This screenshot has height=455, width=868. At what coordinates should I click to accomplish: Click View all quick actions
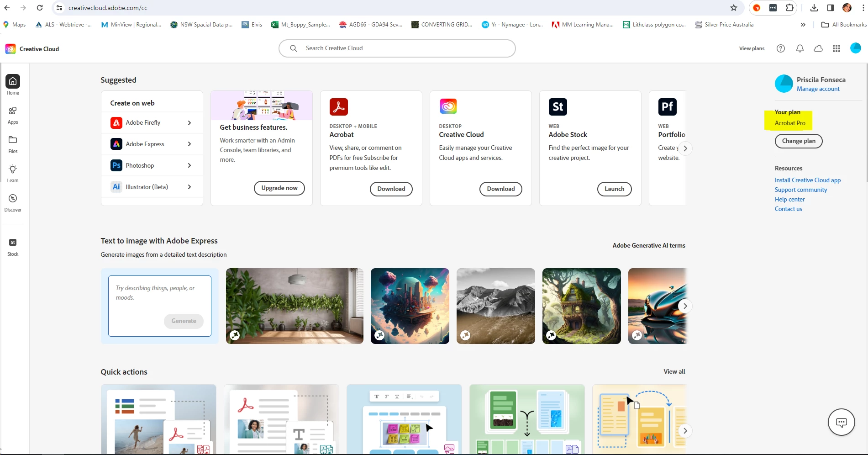(x=674, y=372)
